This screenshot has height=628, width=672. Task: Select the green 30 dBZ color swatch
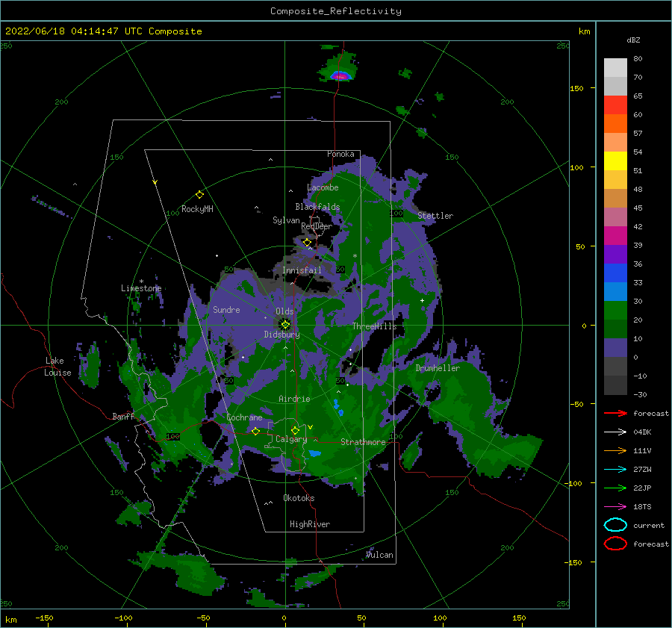pos(615,310)
